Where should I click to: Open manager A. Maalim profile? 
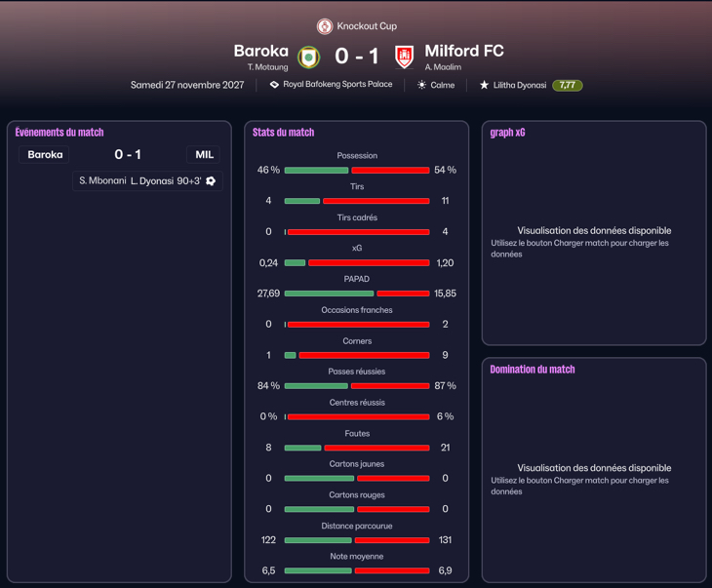tap(443, 67)
